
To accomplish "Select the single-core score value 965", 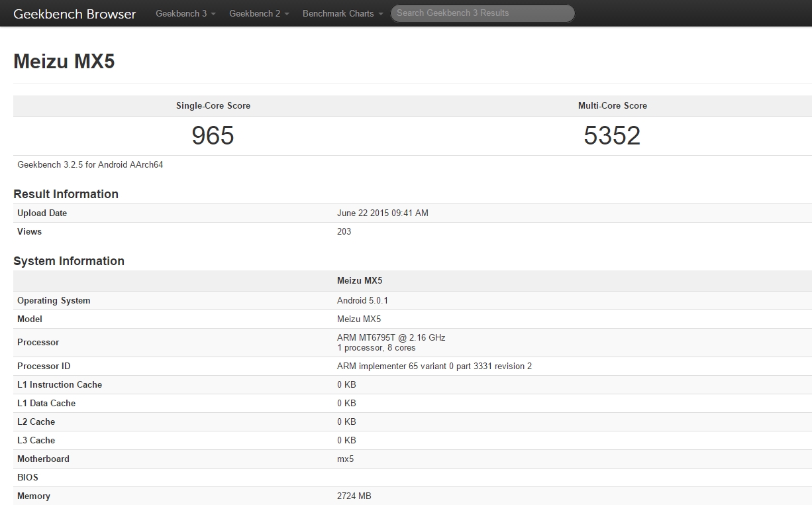I will [x=213, y=136].
